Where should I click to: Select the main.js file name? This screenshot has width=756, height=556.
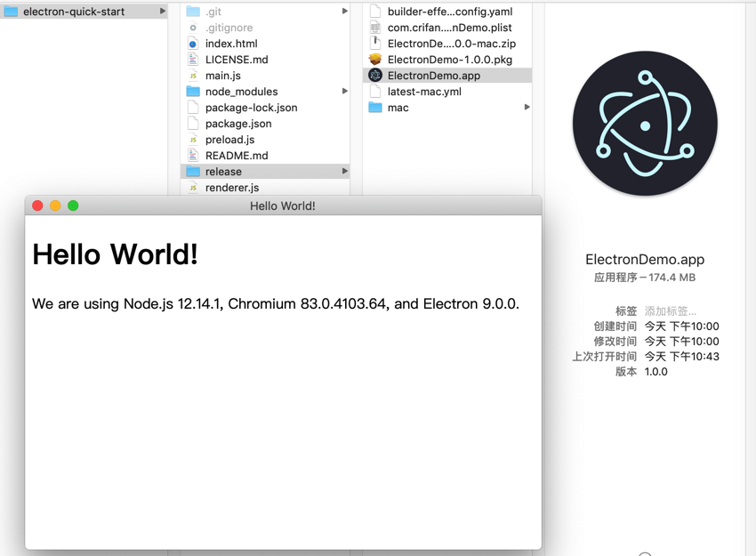(x=222, y=76)
